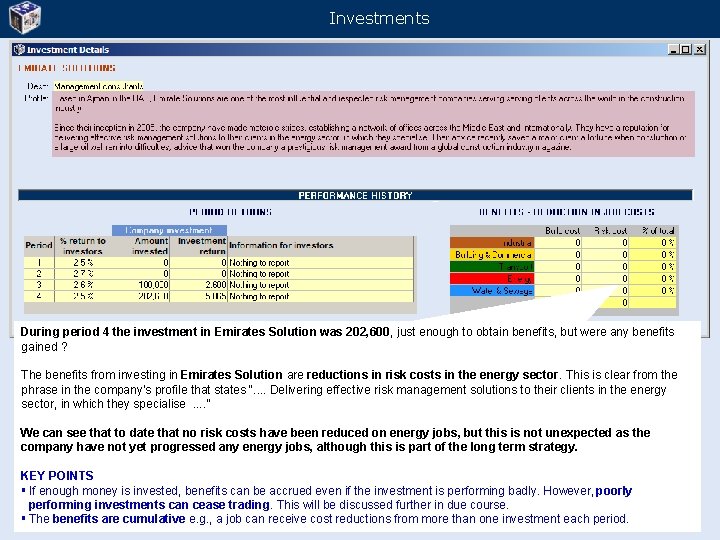Image resolution: width=720 pixels, height=540 pixels.
Task: Click the % return to investors header
Action: (x=83, y=246)
